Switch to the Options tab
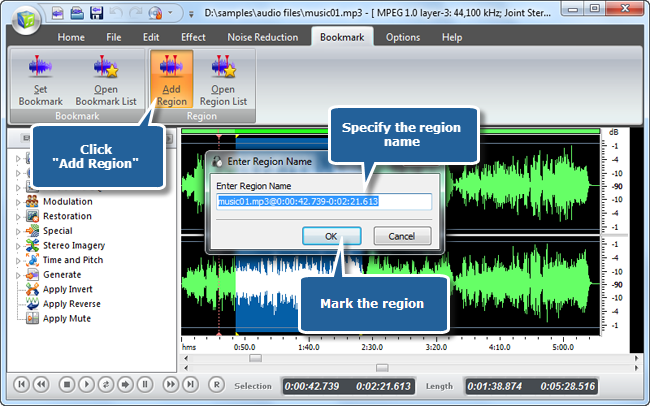This screenshot has height=406, width=650. click(x=403, y=37)
